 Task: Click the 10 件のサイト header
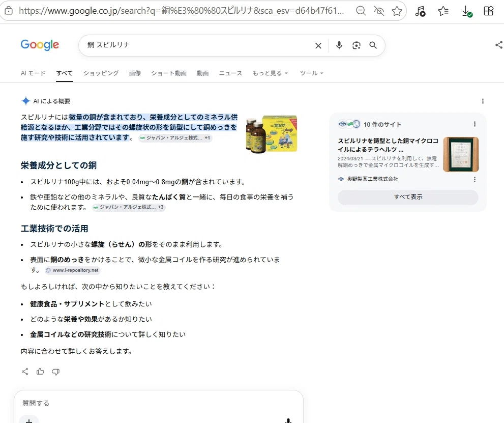point(382,125)
